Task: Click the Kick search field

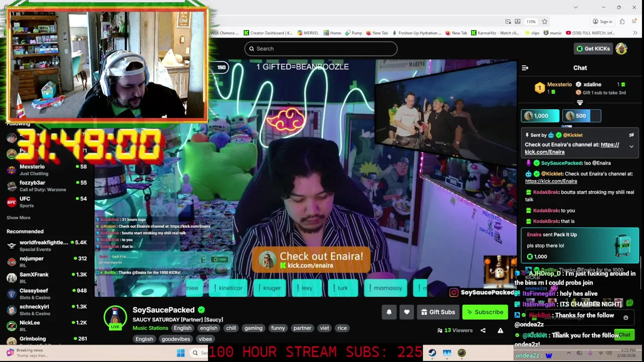Action: click(321, 49)
